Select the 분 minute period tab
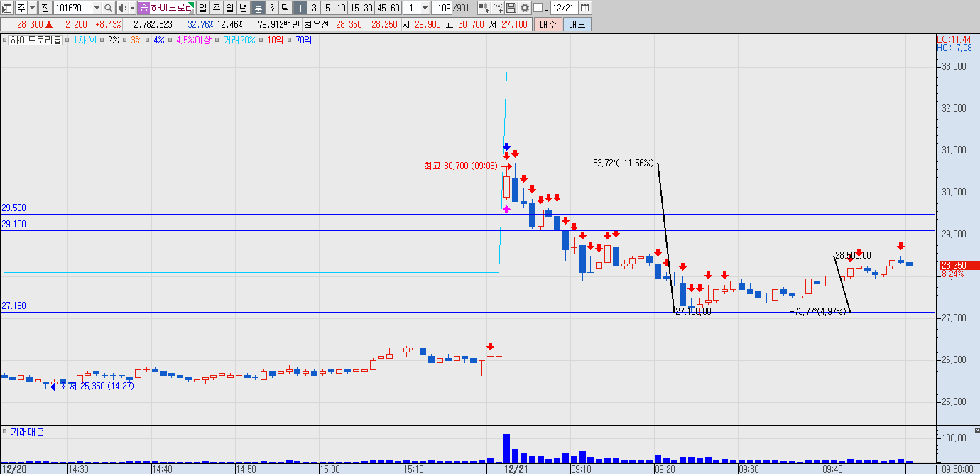This screenshot has width=980, height=474. [258, 8]
